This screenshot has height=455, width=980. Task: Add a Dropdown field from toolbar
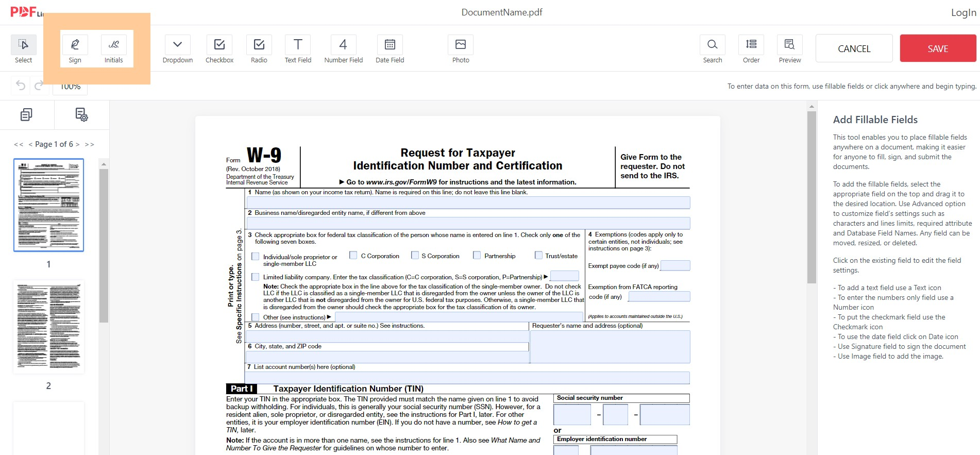pyautogui.click(x=178, y=49)
